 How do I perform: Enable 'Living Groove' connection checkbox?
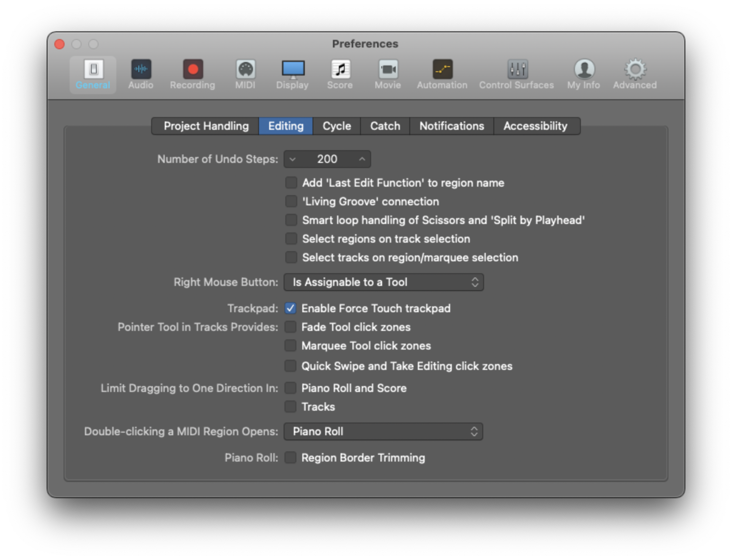pyautogui.click(x=291, y=202)
